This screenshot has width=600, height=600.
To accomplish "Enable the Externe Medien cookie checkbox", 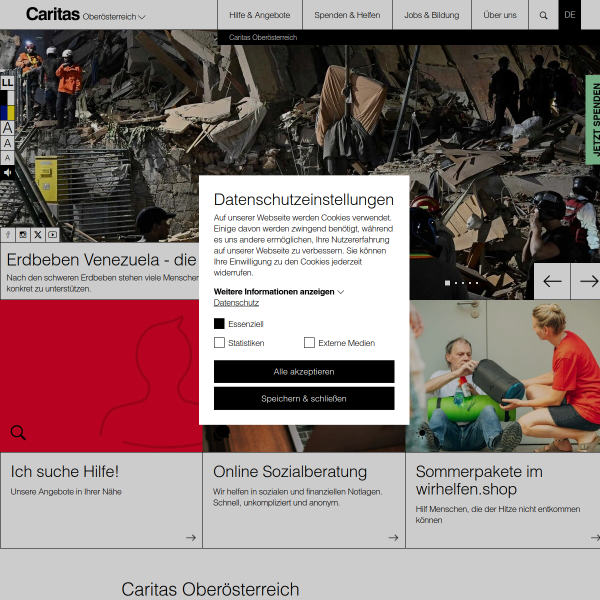I will click(x=309, y=342).
